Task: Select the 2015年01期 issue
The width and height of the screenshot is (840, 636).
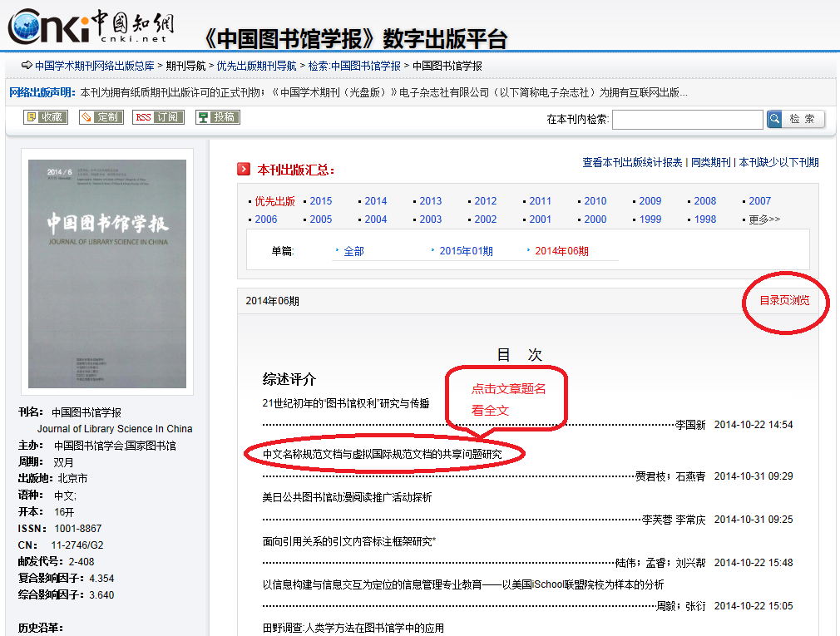Action: click(x=466, y=251)
